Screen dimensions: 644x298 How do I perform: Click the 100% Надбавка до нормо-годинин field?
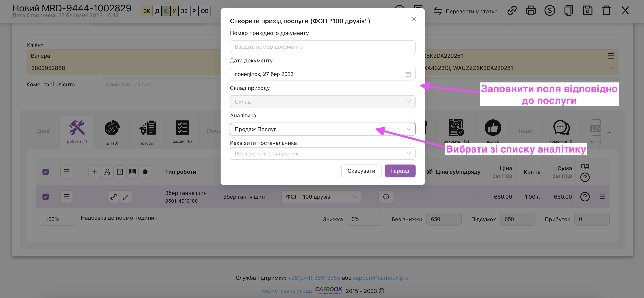[x=58, y=219]
